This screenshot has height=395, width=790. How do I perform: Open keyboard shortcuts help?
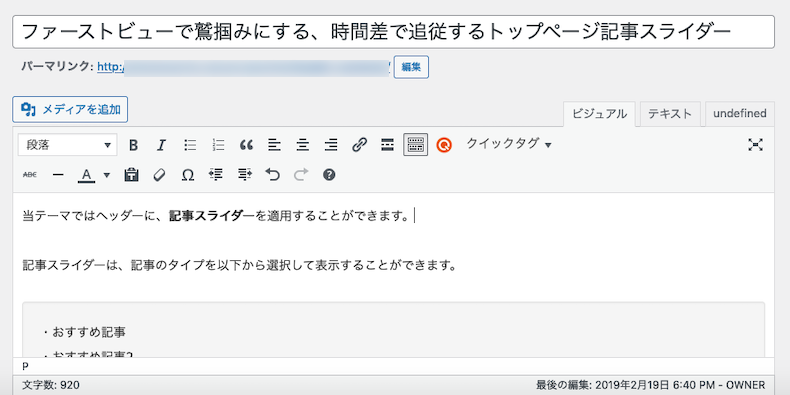[x=329, y=175]
